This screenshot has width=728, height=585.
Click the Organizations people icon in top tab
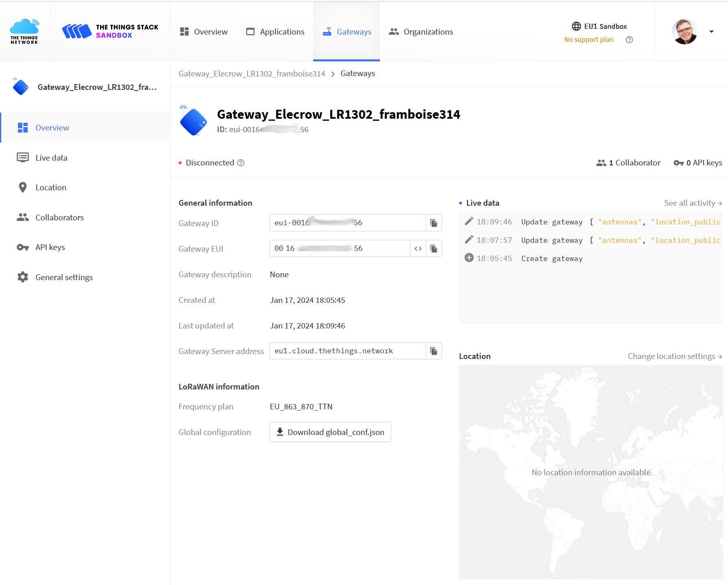(x=394, y=32)
